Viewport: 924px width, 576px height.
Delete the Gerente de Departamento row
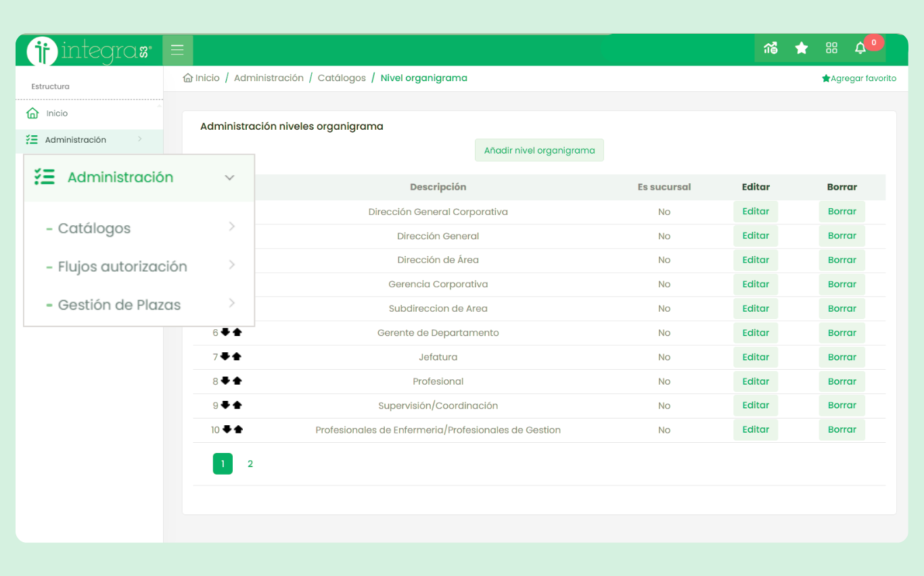841,333
